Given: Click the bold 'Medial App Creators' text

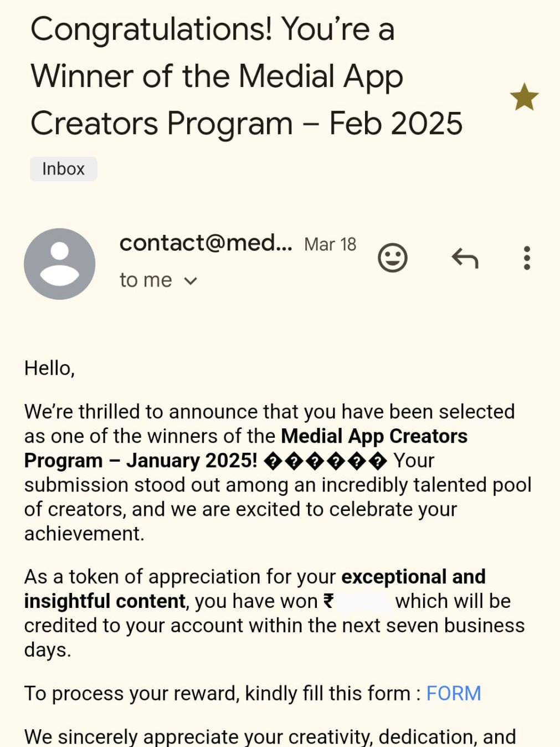Looking at the screenshot, I should (x=374, y=436).
